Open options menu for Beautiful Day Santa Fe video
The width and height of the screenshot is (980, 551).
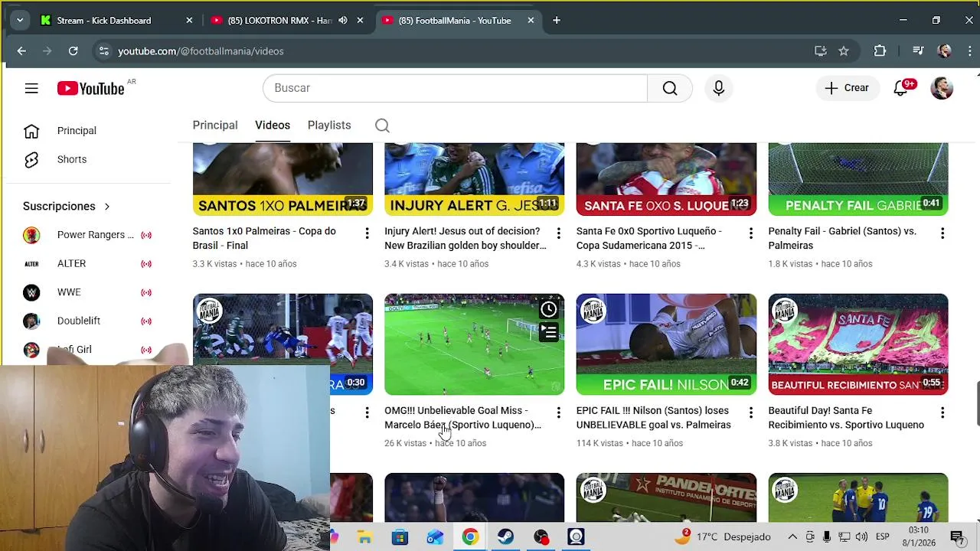(942, 412)
